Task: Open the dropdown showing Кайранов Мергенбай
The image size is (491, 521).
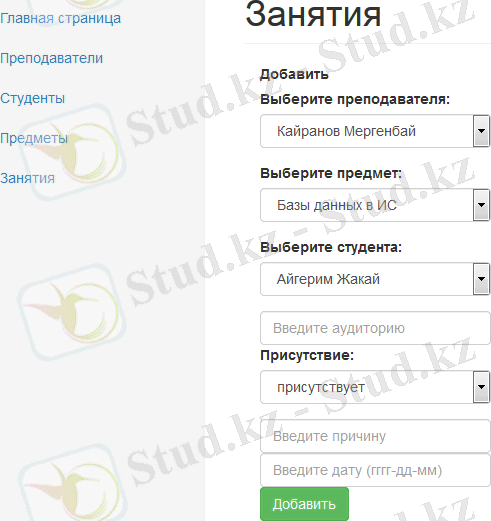Action: click(375, 131)
